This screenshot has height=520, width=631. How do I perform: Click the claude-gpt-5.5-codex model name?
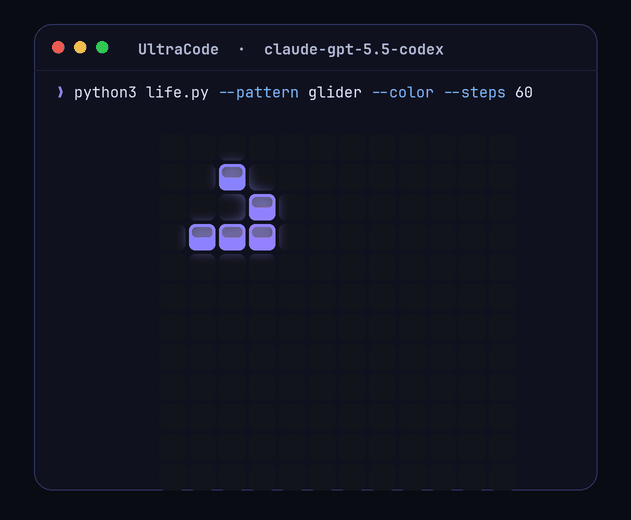coord(354,50)
